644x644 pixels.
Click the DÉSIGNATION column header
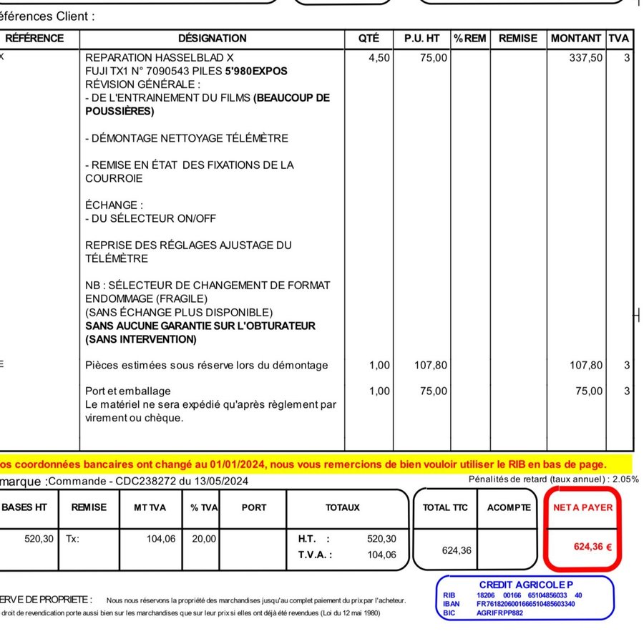click(212, 39)
